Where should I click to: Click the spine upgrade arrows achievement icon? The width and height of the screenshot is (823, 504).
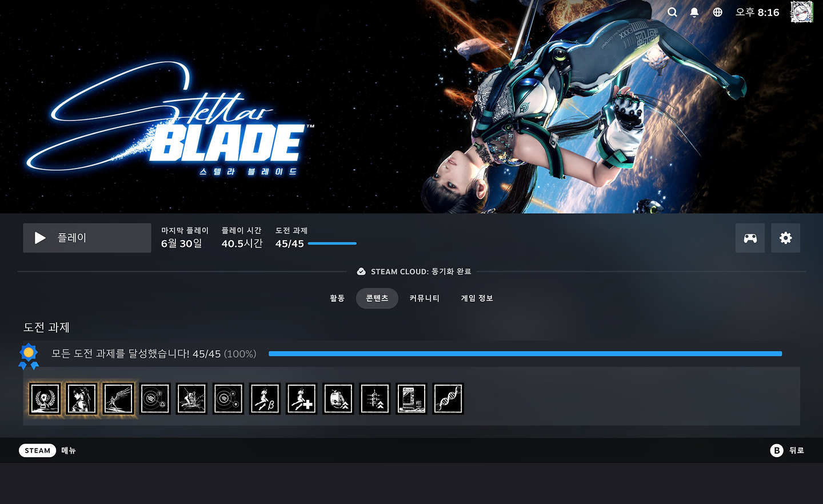tap(375, 398)
